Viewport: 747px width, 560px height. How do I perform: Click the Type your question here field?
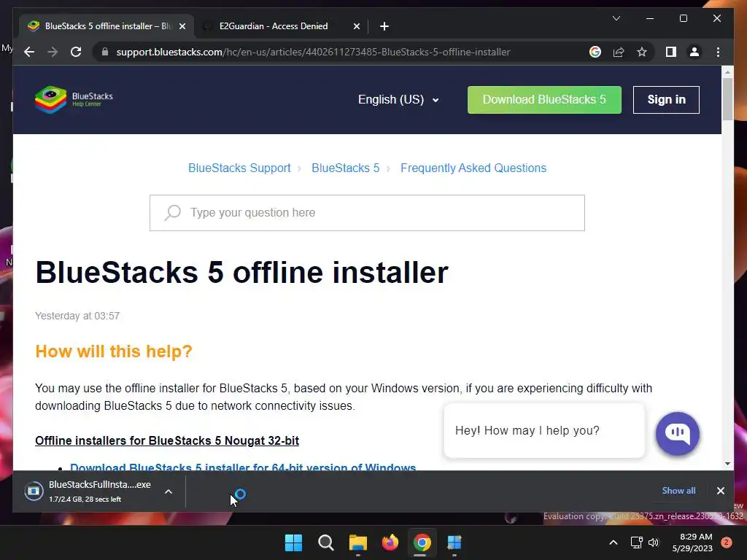coord(367,213)
